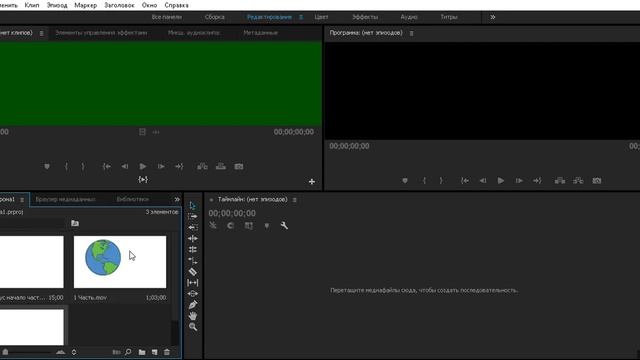The height and width of the screenshot is (360, 640).
Task: Select the Pen tool
Action: click(193, 304)
